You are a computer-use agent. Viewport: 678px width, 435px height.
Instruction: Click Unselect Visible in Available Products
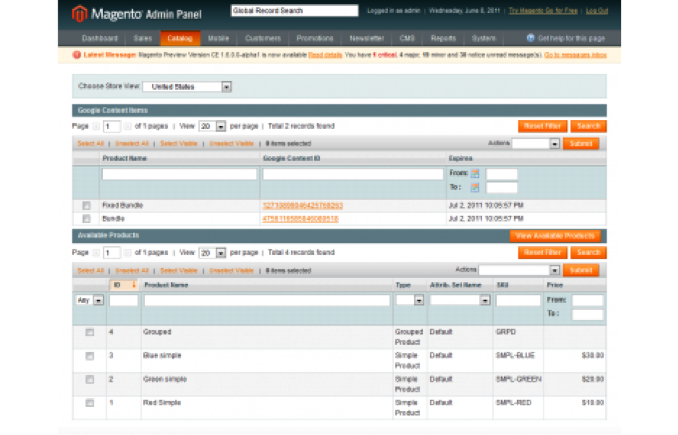(x=231, y=271)
